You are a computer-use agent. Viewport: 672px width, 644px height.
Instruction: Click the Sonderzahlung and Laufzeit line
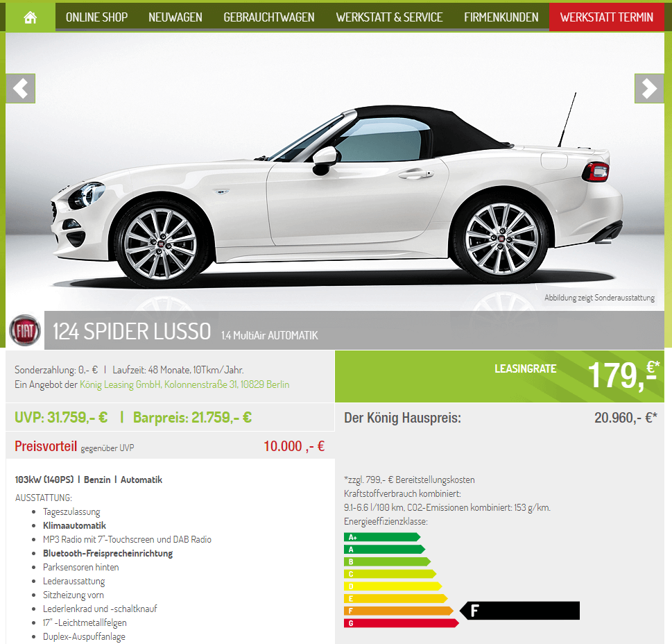coord(129,370)
